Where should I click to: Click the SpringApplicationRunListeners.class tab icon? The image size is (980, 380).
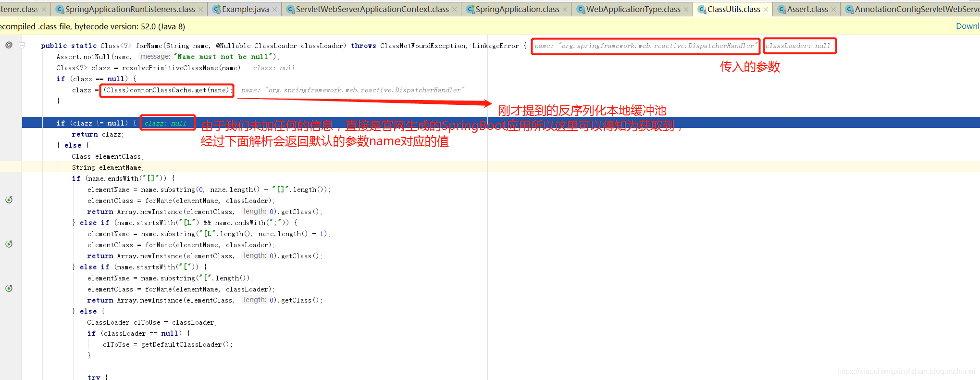tap(60, 9)
